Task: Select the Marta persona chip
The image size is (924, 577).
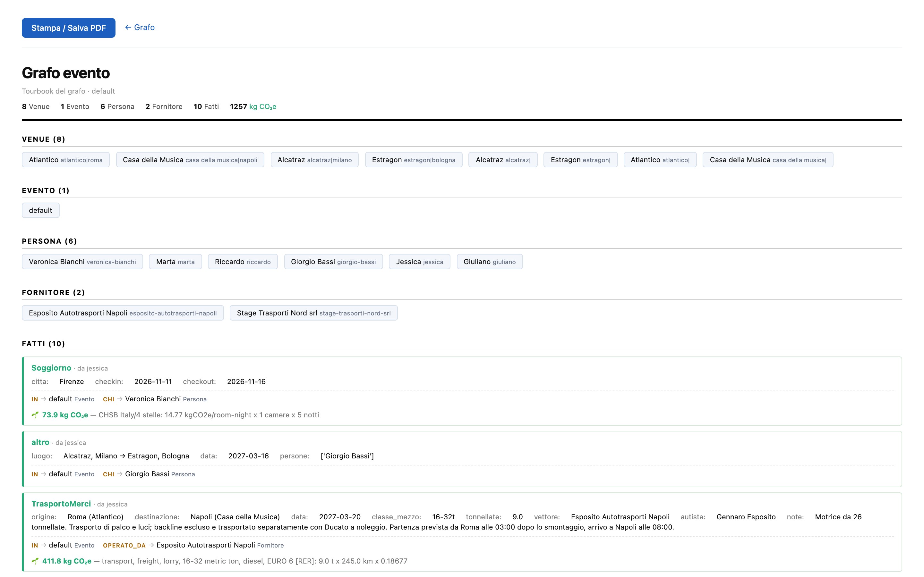Action: pos(175,262)
